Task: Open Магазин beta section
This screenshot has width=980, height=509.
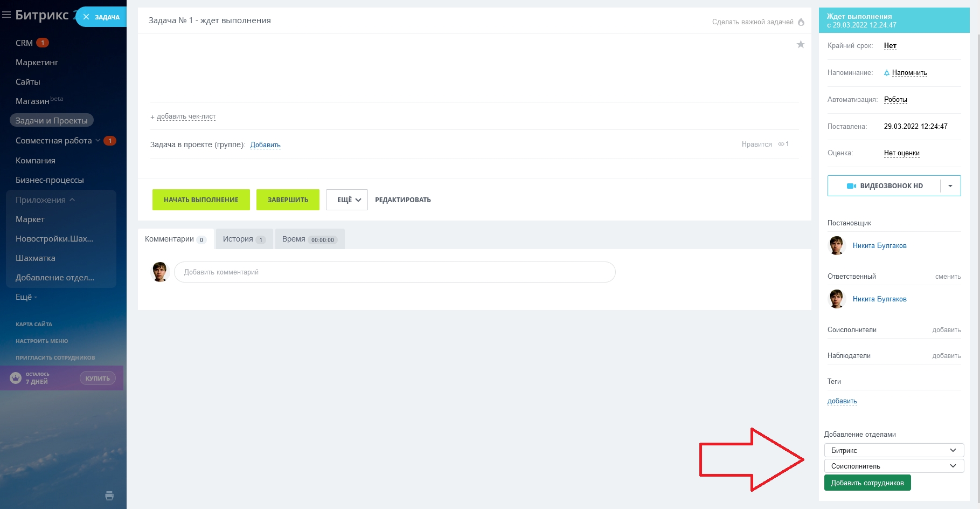Action: pos(39,101)
